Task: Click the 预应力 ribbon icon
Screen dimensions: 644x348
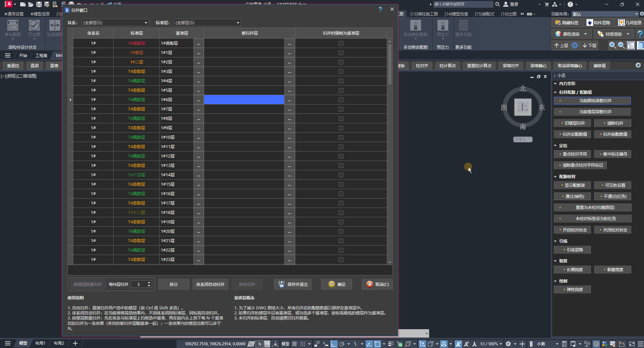Action: 443,25
